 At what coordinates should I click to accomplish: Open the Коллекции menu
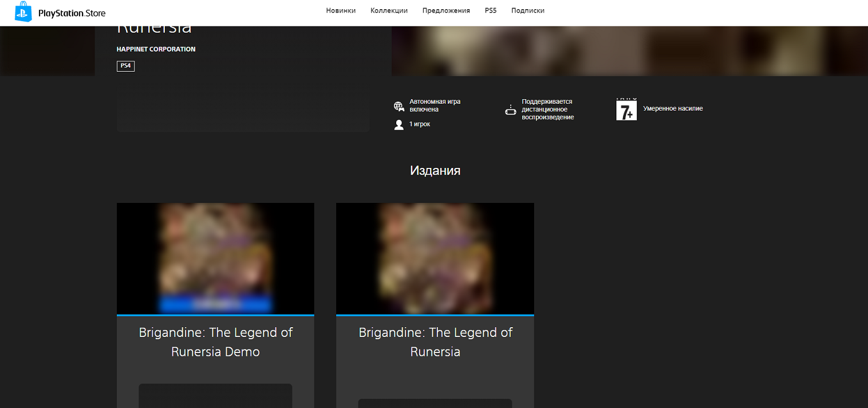[x=389, y=10]
